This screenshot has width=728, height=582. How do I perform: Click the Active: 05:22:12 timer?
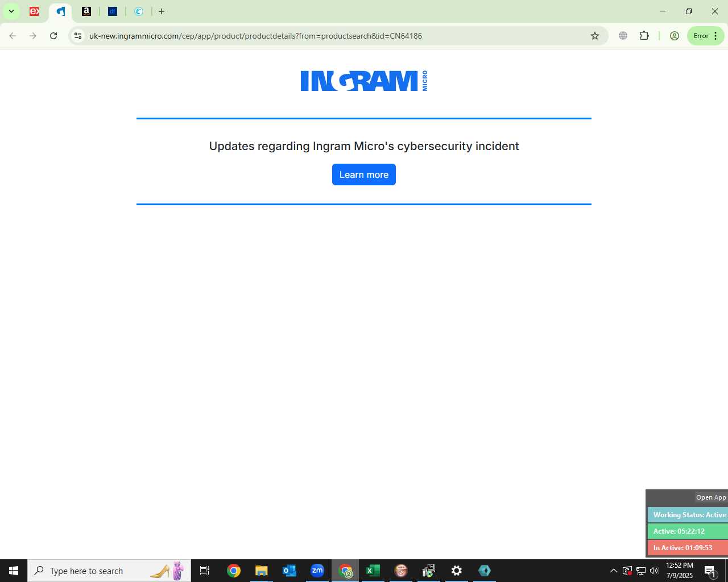(x=689, y=531)
